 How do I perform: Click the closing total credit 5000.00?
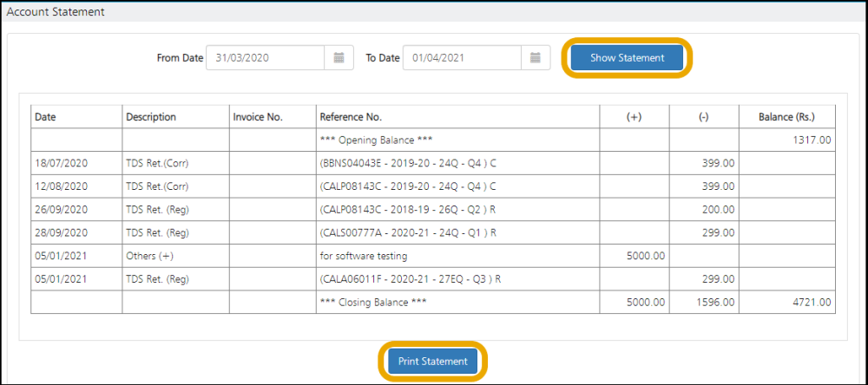point(646,303)
